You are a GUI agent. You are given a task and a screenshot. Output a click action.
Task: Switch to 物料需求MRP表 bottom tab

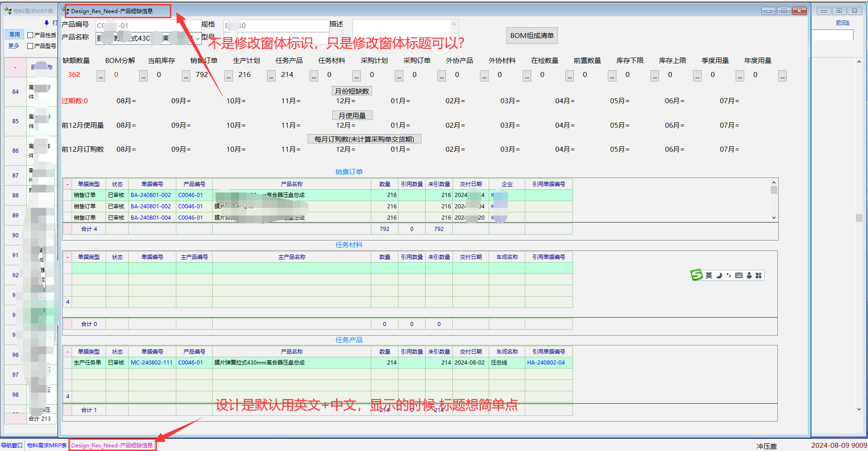click(x=46, y=445)
